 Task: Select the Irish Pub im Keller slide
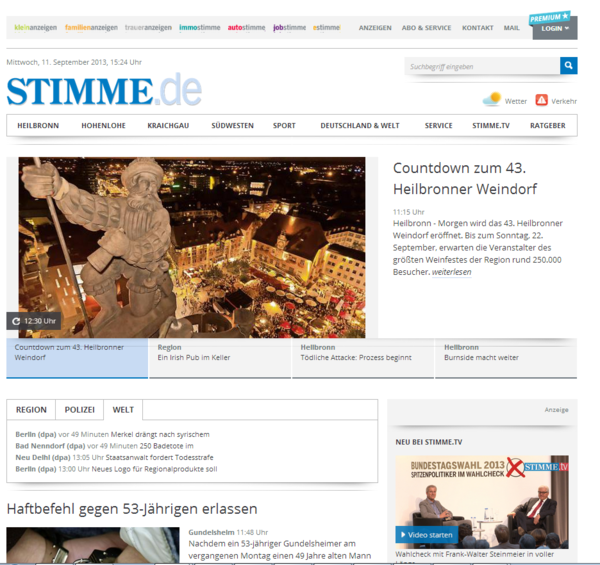[x=220, y=352]
